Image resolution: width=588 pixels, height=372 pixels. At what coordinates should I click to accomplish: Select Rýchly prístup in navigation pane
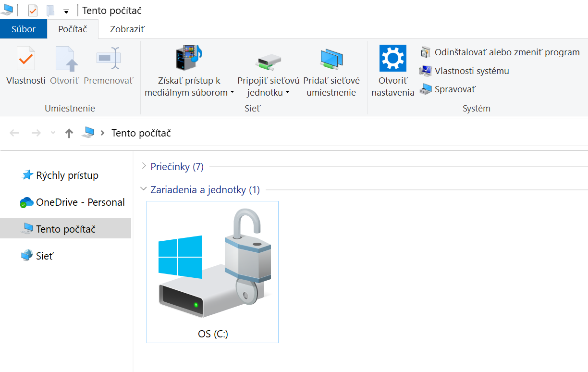click(x=67, y=175)
